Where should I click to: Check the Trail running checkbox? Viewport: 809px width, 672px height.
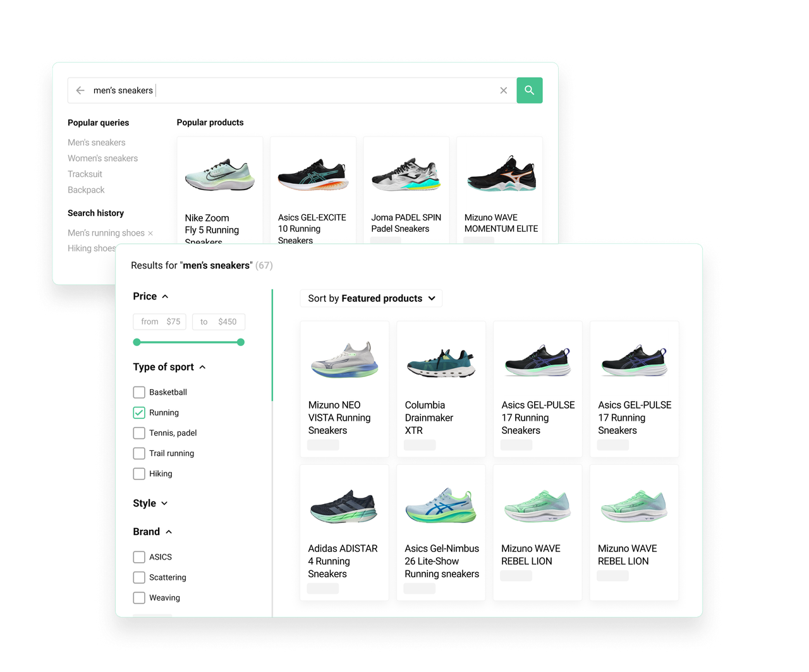139,453
